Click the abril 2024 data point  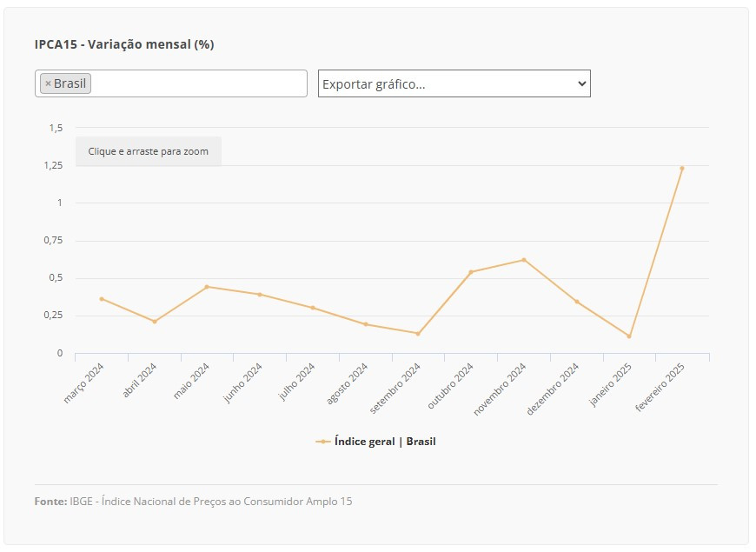[x=155, y=322]
